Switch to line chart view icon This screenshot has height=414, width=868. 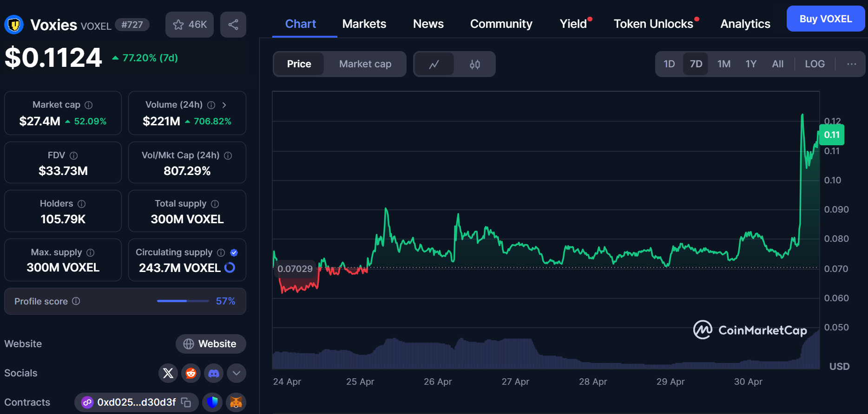click(434, 64)
